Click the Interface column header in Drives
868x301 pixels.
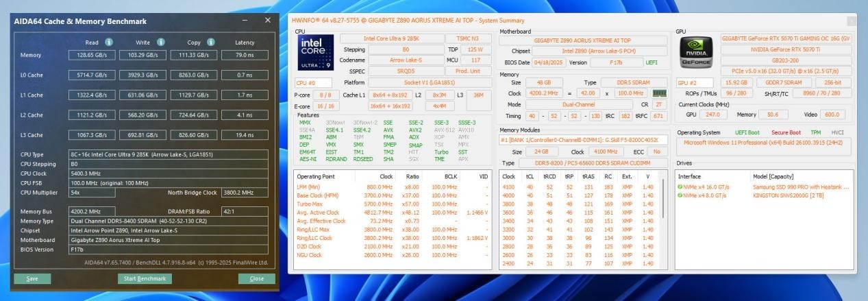(x=691, y=176)
